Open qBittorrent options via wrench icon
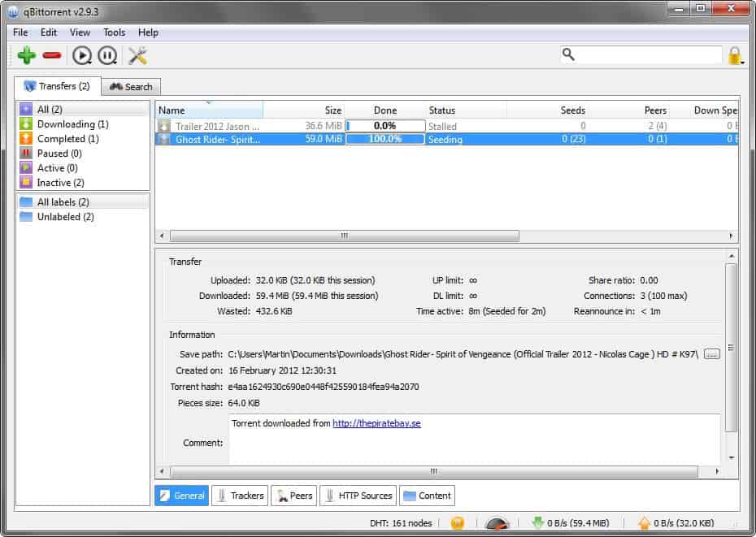This screenshot has height=537, width=756. coord(137,54)
